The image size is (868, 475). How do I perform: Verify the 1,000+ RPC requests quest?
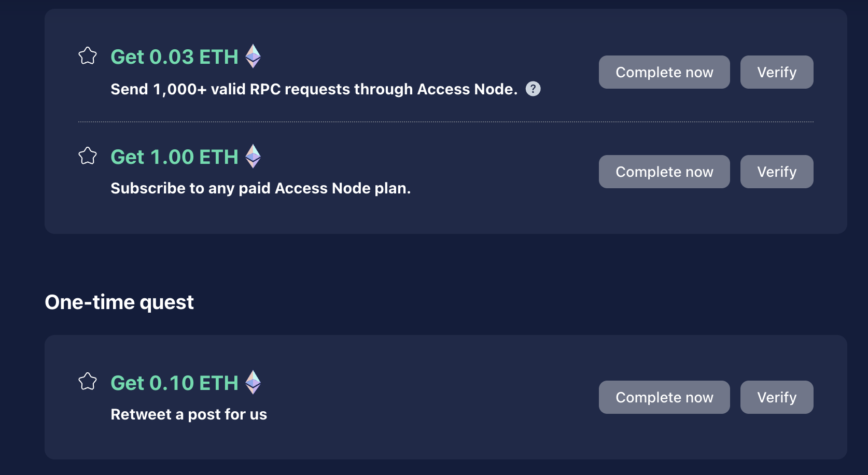777,72
